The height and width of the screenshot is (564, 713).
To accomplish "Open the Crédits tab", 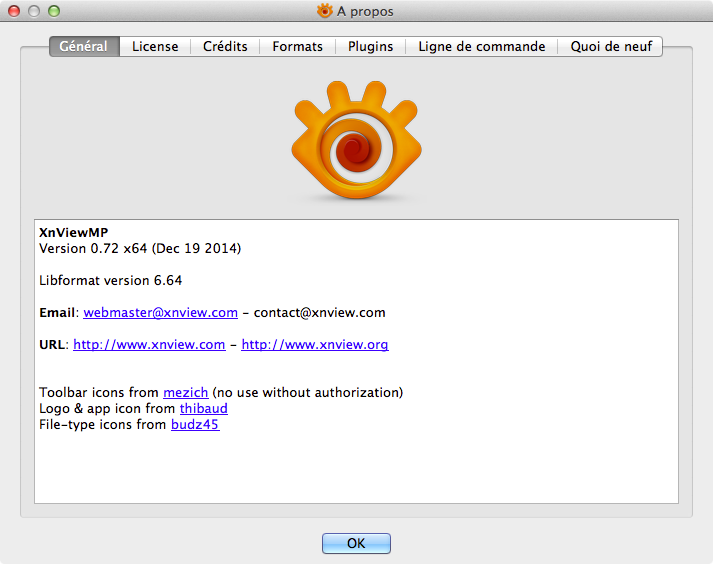I will [x=225, y=46].
